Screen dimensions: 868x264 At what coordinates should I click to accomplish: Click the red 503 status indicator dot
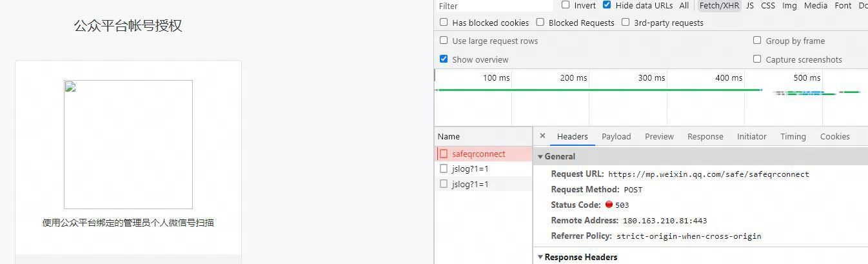pos(609,205)
